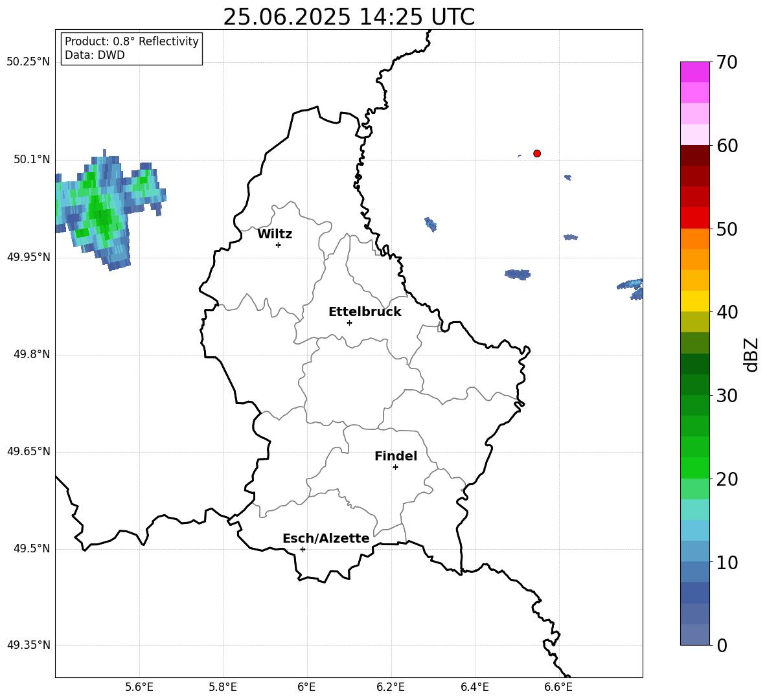Click the Data: DWD text
Viewport: 767px width, 700px height.
tap(95, 55)
